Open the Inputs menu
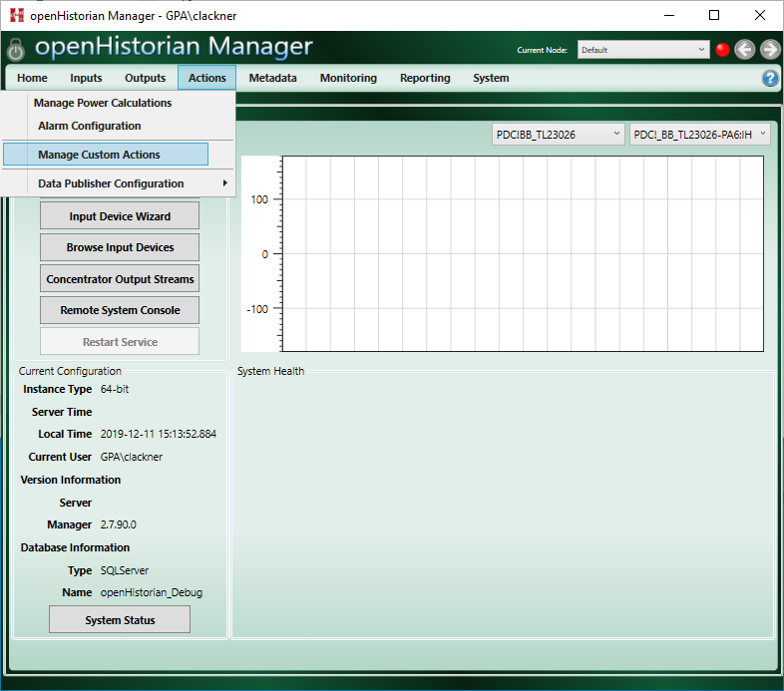Image resolution: width=784 pixels, height=691 pixels. pos(86,78)
